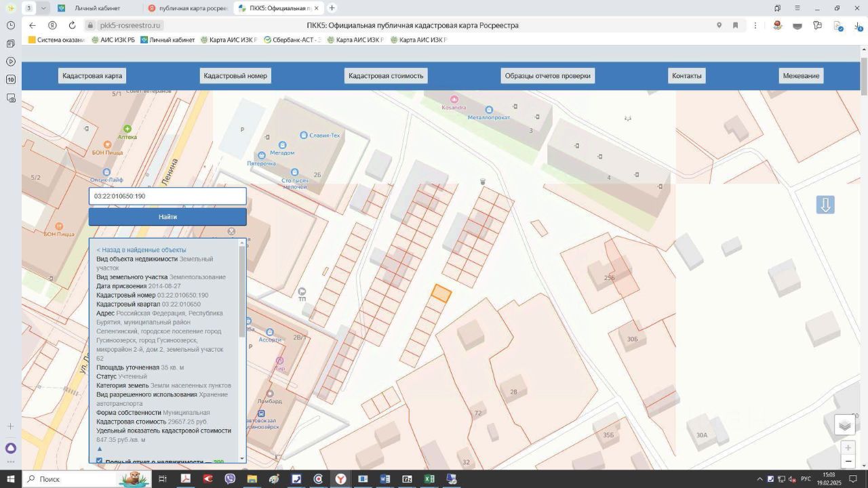This screenshot has height=488, width=868.
Task: Click the Металлопрокат marker on the map
Action: (x=489, y=109)
